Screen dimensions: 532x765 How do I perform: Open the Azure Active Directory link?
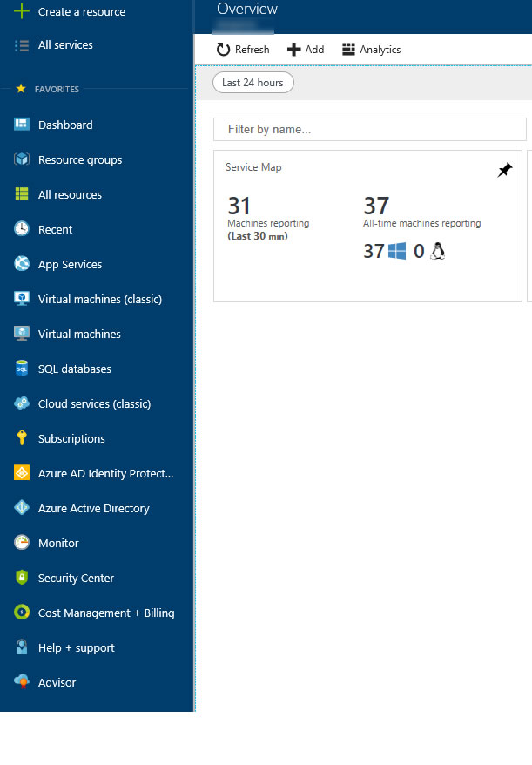point(93,509)
